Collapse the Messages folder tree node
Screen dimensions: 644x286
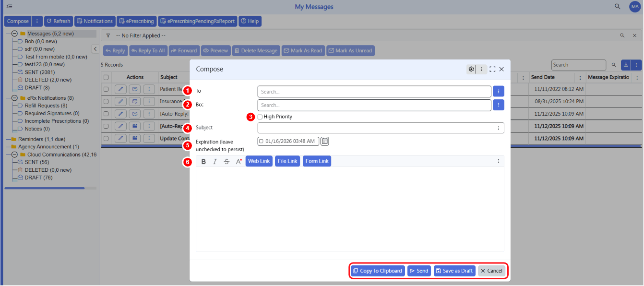(14, 34)
